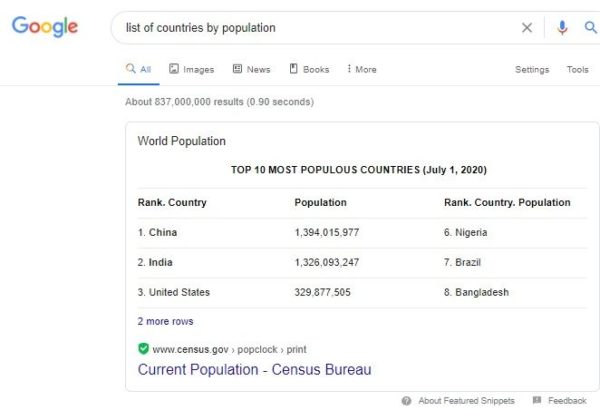The height and width of the screenshot is (410, 600).
Task: Open search Settings menu
Action: (532, 69)
